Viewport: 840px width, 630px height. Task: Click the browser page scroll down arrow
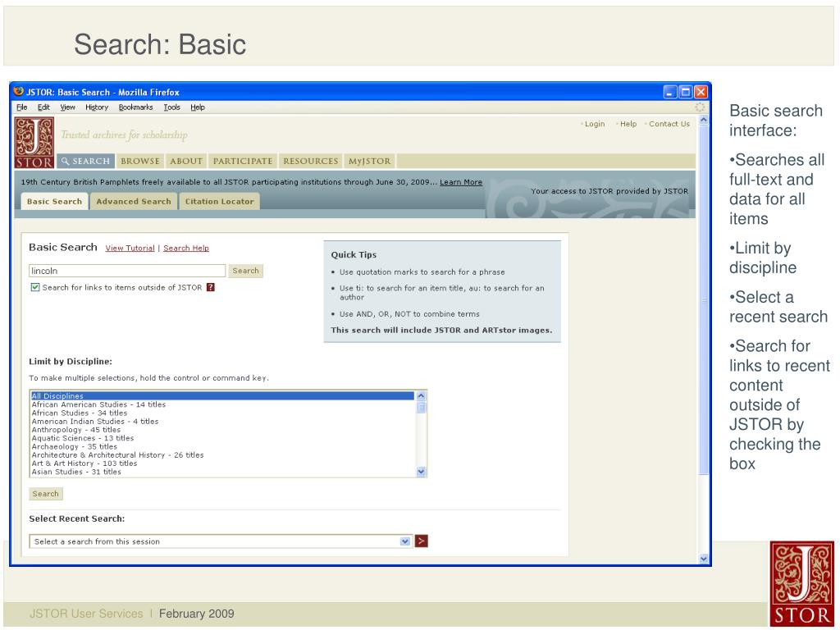pos(704,559)
